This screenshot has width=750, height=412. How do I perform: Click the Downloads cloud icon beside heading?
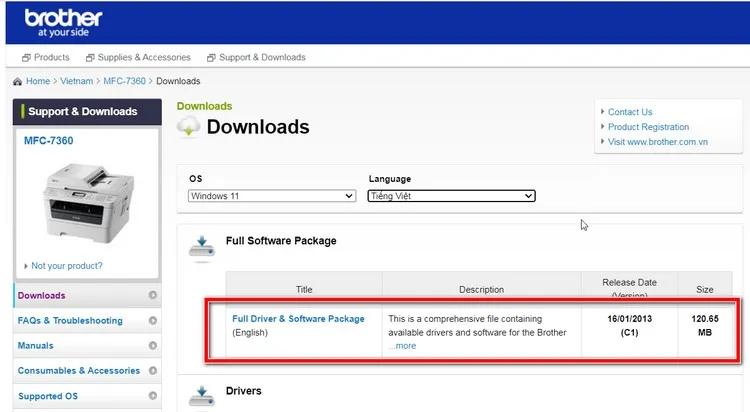pos(188,127)
